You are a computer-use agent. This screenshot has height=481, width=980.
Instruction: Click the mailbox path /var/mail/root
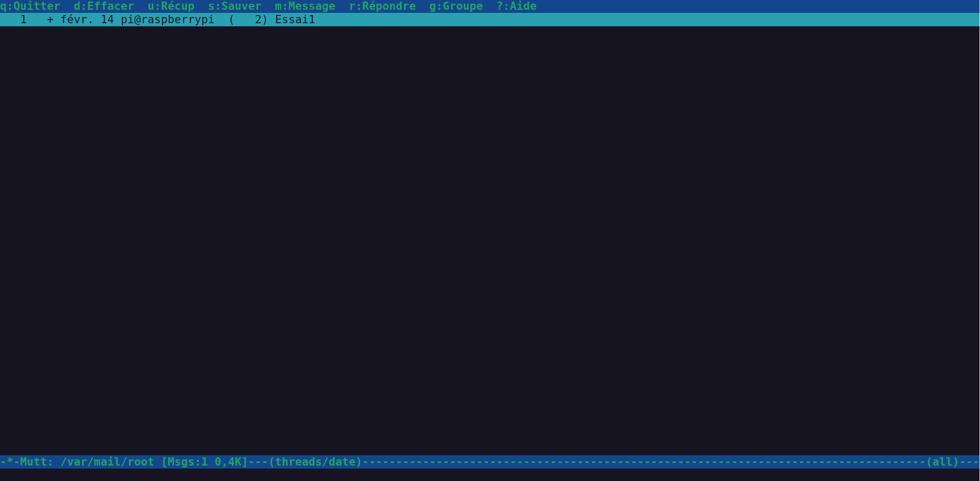[107, 462]
